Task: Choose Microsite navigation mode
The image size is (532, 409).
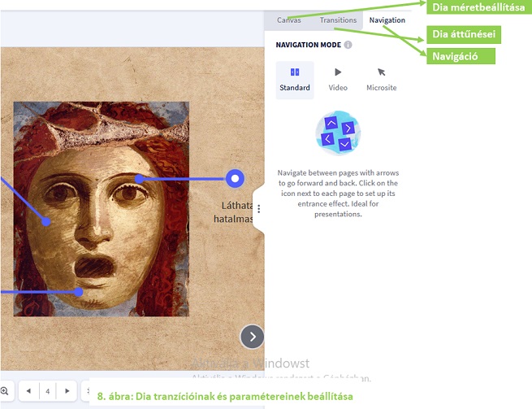Action: (382, 80)
